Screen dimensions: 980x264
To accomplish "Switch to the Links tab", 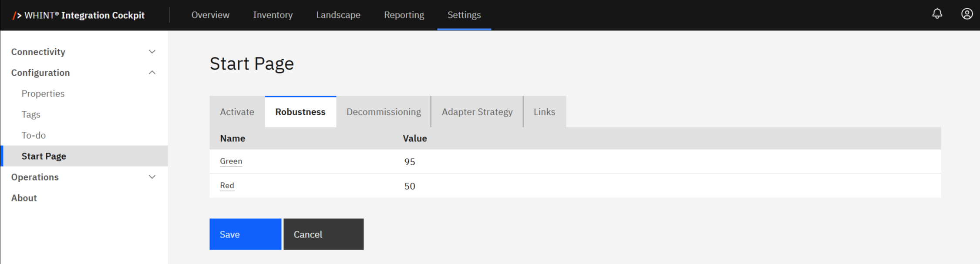I will coord(544,112).
